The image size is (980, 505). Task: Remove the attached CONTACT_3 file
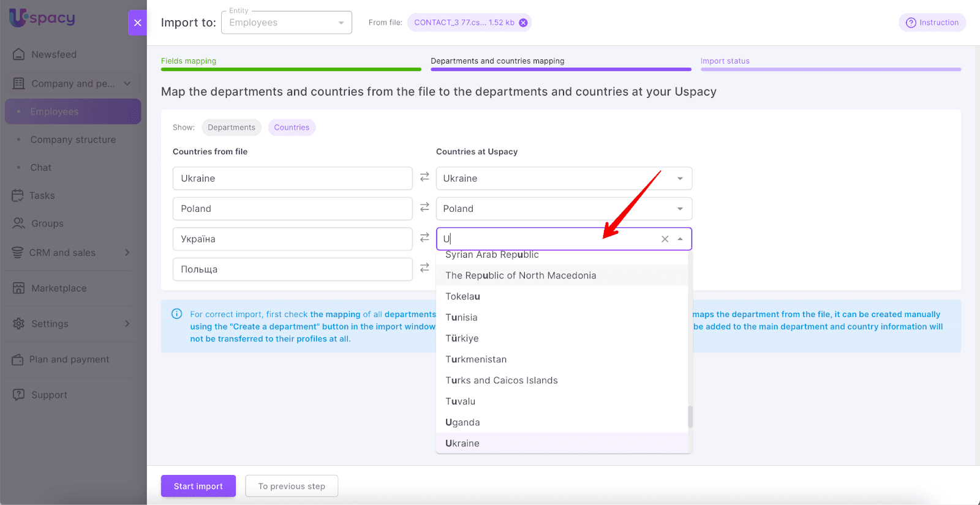[x=523, y=23]
